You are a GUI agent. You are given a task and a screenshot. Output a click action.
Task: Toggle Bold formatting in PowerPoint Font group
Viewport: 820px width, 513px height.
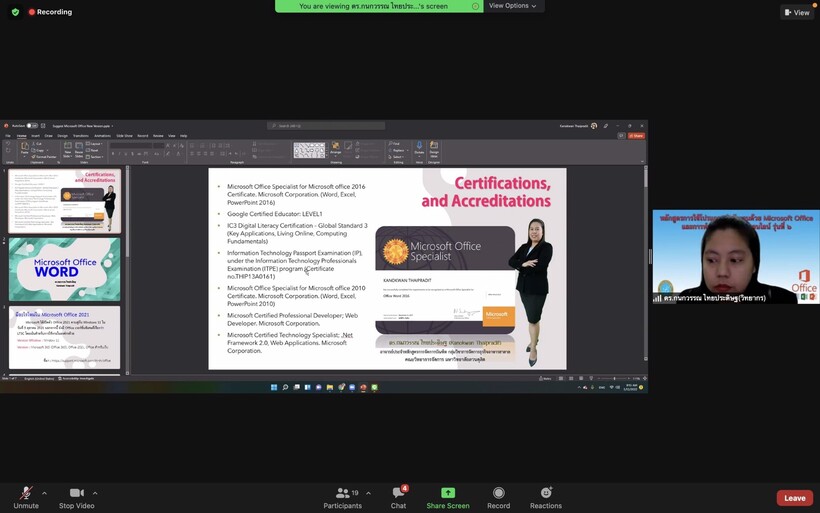coord(113,154)
